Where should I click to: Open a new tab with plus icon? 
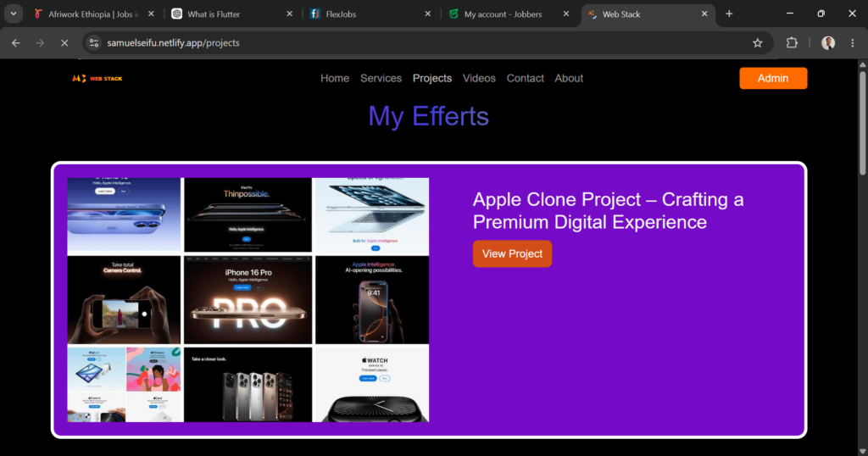pos(729,14)
